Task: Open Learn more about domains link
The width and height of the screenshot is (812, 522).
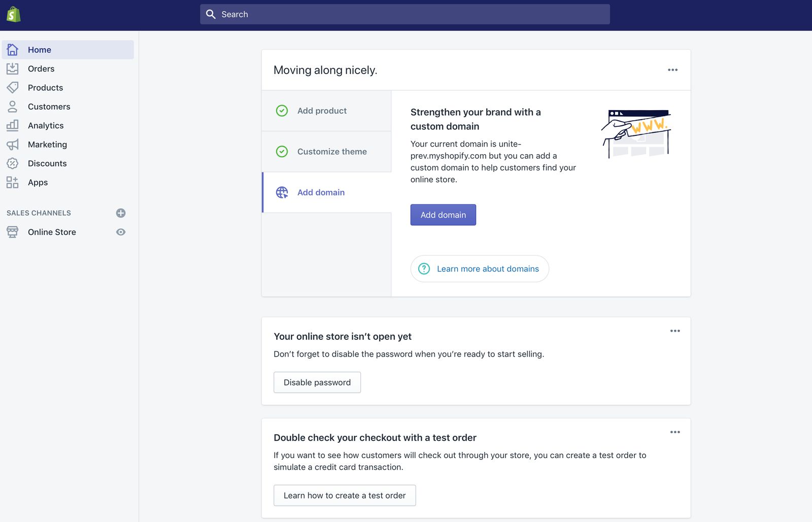Action: coord(480,269)
